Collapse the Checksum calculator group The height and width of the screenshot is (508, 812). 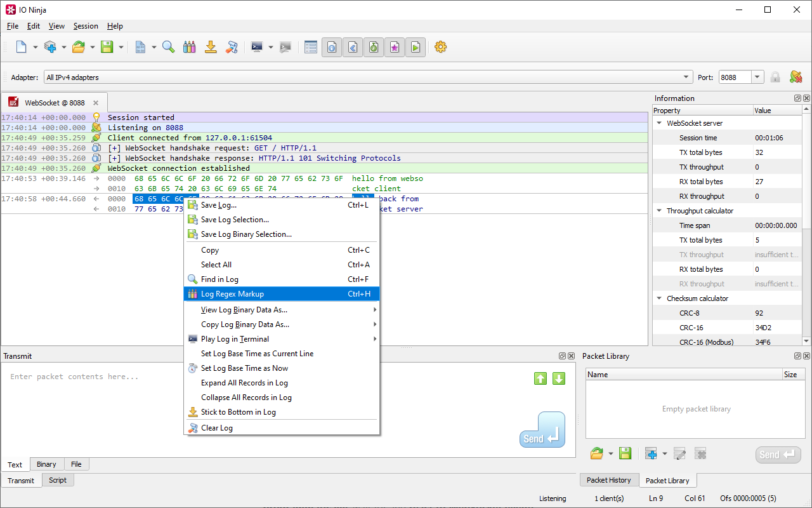[658, 298]
